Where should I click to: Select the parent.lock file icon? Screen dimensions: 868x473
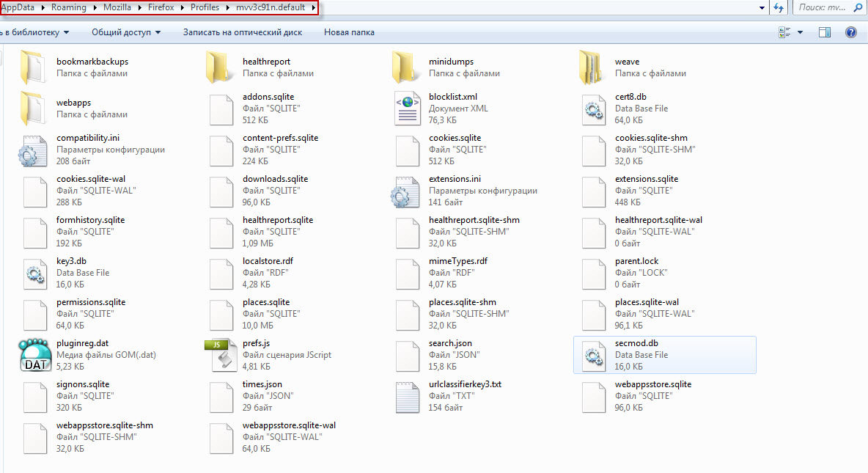pos(593,274)
